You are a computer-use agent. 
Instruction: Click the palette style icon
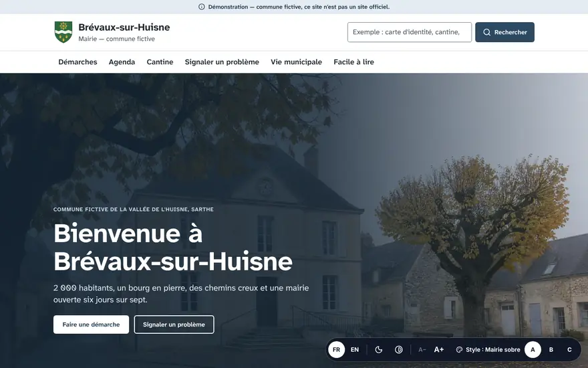click(x=459, y=349)
